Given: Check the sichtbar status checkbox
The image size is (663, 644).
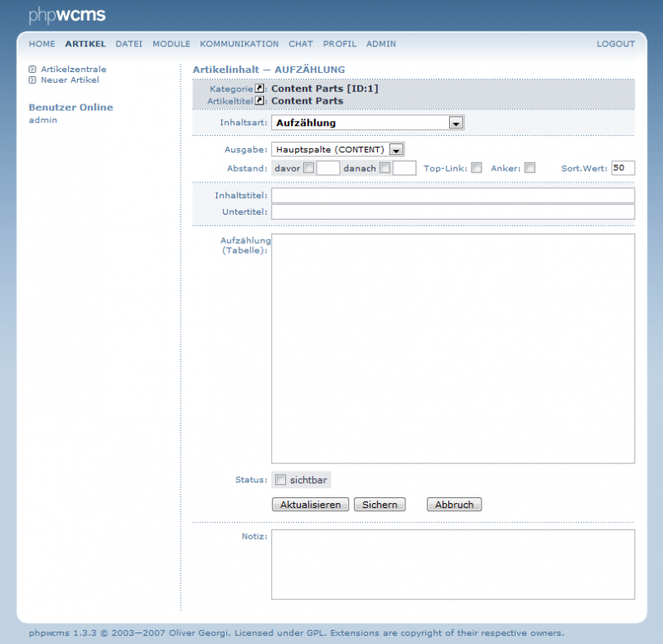Looking at the screenshot, I should 280,480.
